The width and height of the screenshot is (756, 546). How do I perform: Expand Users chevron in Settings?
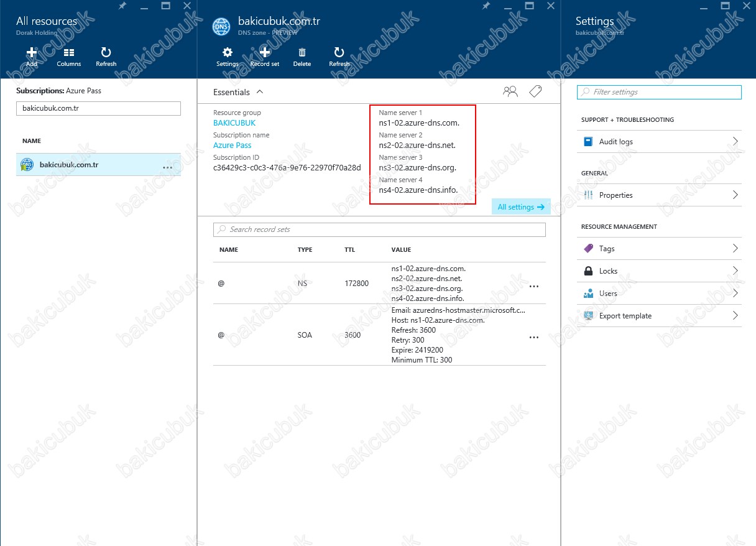735,293
